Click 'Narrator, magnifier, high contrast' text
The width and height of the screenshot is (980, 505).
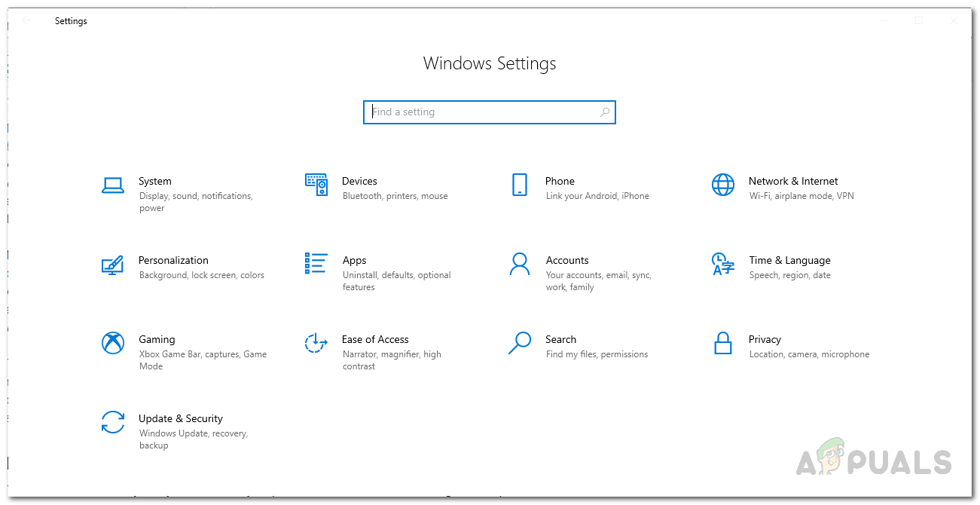(392, 360)
